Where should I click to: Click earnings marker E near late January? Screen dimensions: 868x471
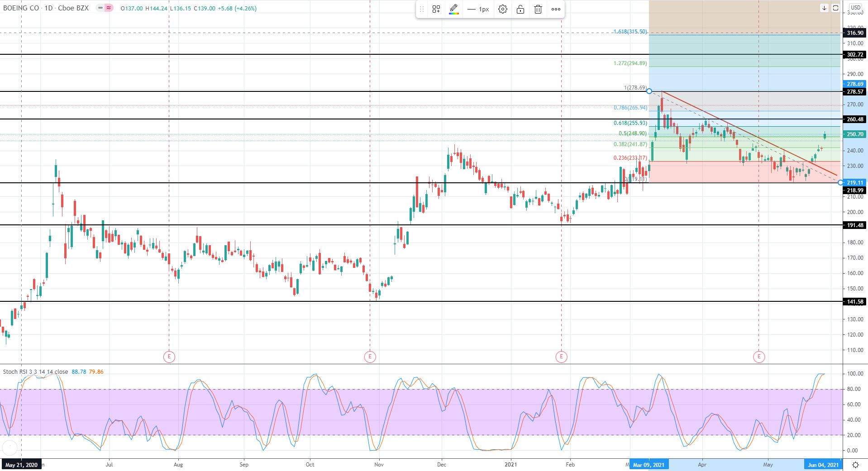[x=561, y=357]
